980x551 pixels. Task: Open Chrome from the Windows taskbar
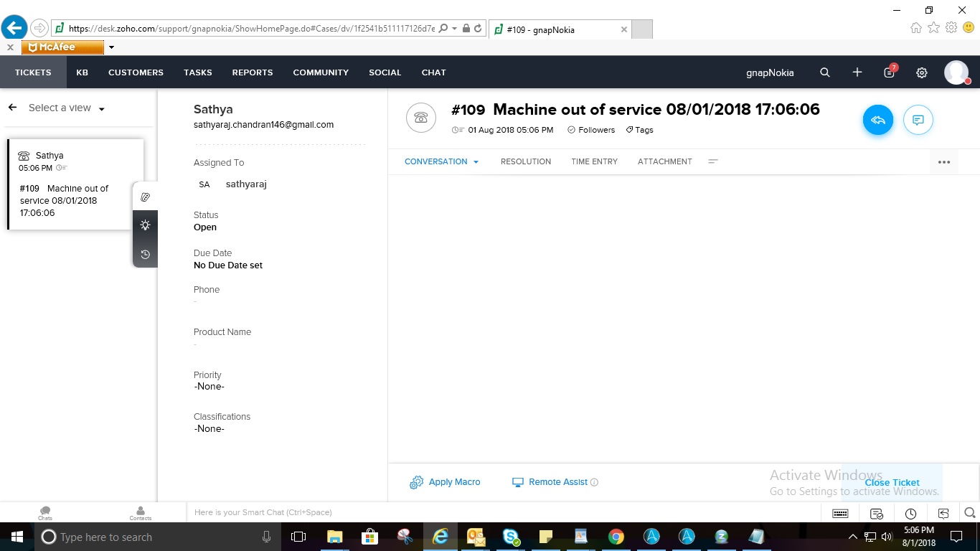point(616,537)
